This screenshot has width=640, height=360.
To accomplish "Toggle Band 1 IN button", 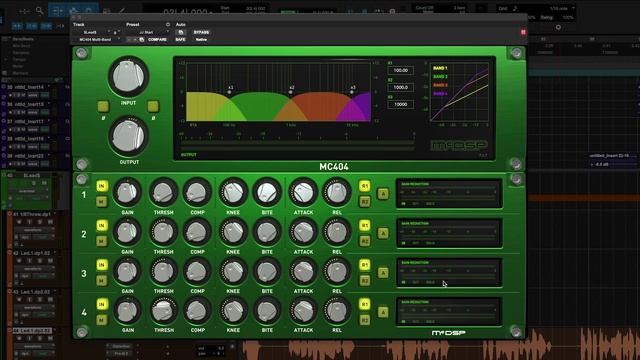I will [x=102, y=186].
